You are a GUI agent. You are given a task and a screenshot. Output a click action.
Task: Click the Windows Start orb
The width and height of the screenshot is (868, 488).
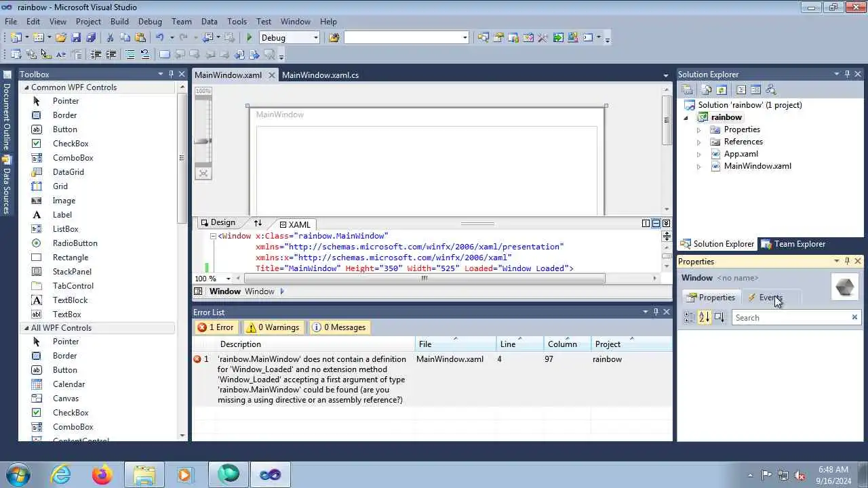[x=18, y=474]
